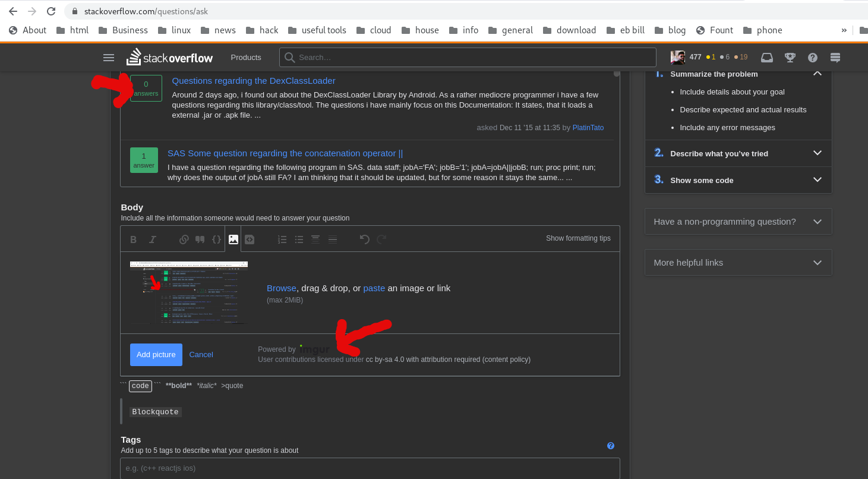Open the Stack Exchange sites icon
Screen dimensions: 868x479
coord(835,58)
